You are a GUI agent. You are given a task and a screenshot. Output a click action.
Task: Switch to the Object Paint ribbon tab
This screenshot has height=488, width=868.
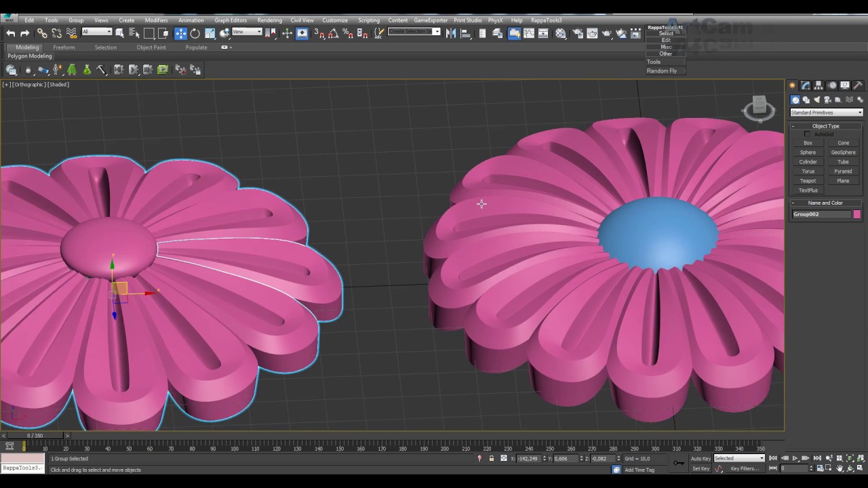(151, 47)
